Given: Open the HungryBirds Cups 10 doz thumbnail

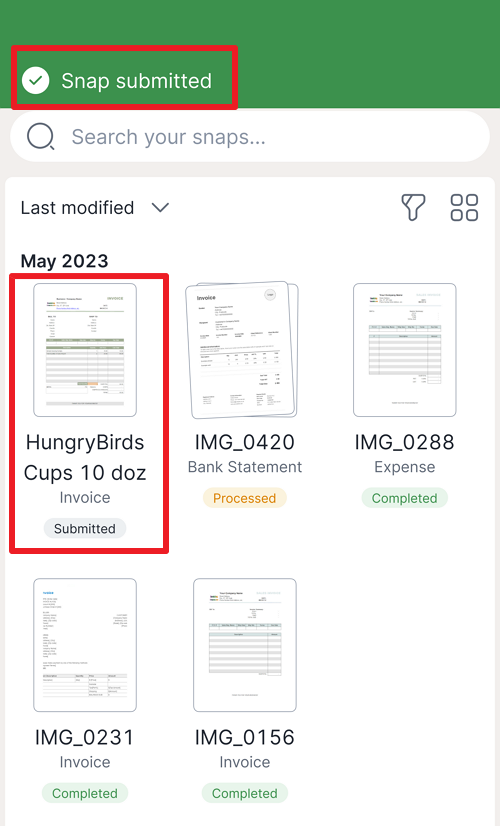Looking at the screenshot, I should pyautogui.click(x=85, y=350).
